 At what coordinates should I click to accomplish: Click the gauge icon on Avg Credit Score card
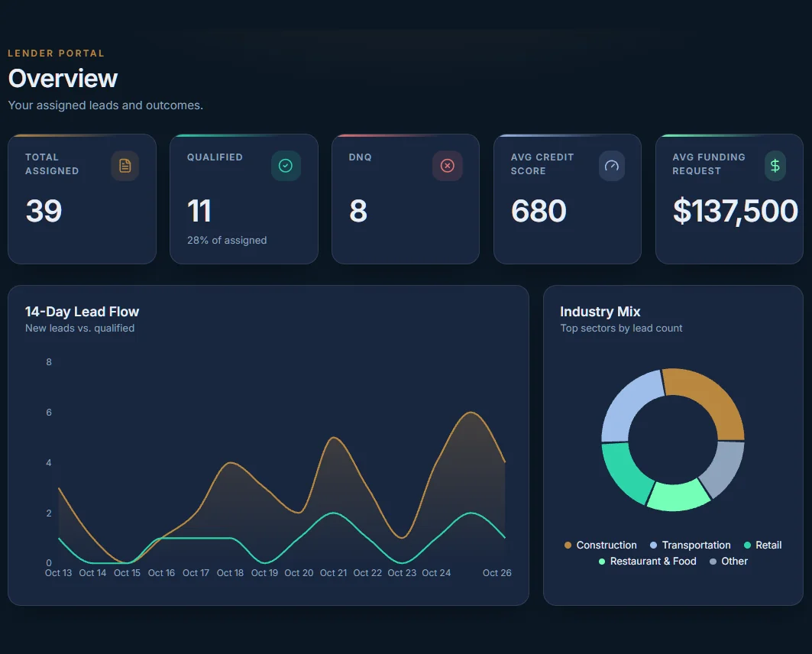612,166
